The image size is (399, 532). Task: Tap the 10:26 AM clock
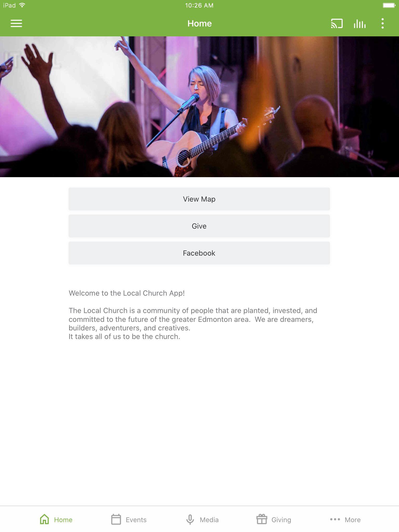click(199, 5)
